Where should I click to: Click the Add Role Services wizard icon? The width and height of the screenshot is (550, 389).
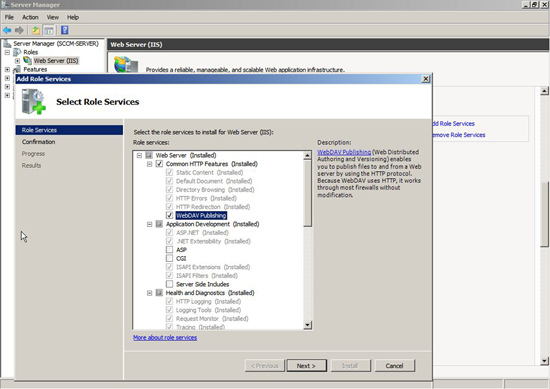point(33,101)
